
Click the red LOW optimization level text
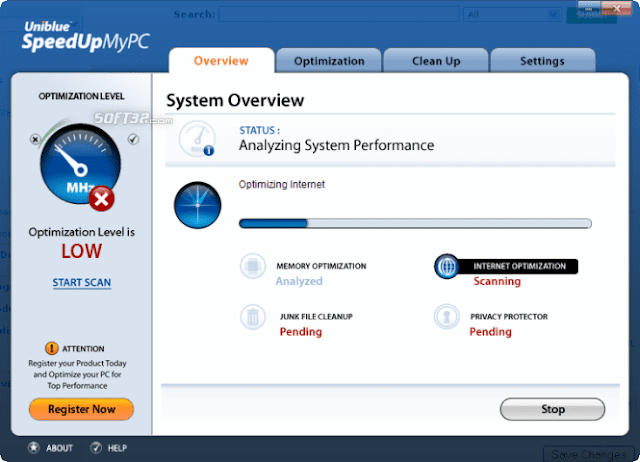(82, 251)
